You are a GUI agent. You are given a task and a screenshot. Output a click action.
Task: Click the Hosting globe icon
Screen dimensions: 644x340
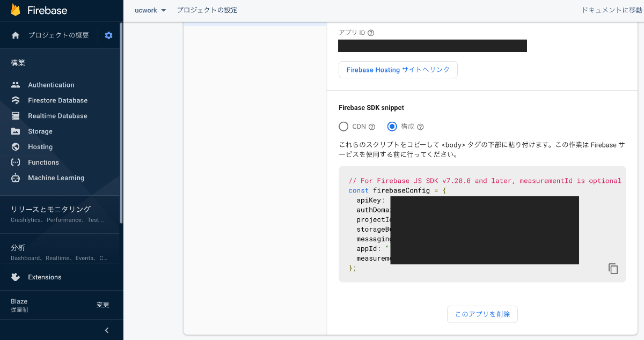click(16, 147)
